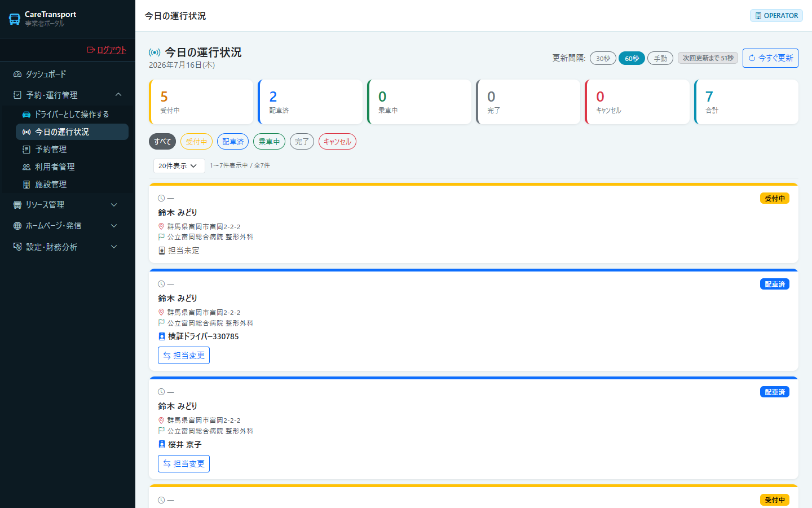This screenshot has height=508, width=812.
Task: Filter rides by 完了 status chip
Action: pos(302,142)
